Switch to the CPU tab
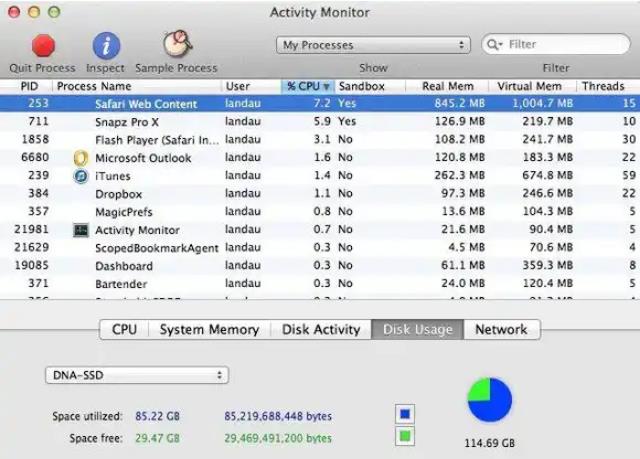 [x=124, y=329]
